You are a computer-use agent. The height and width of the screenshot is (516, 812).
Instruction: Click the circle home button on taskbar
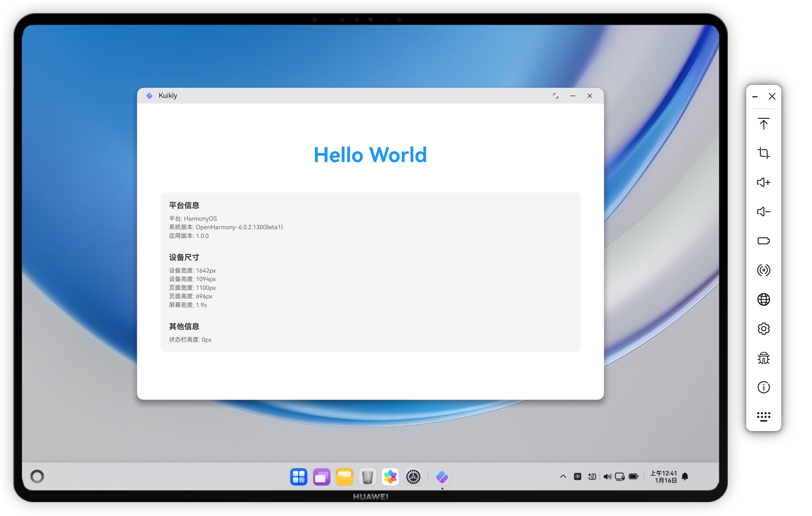click(37, 476)
